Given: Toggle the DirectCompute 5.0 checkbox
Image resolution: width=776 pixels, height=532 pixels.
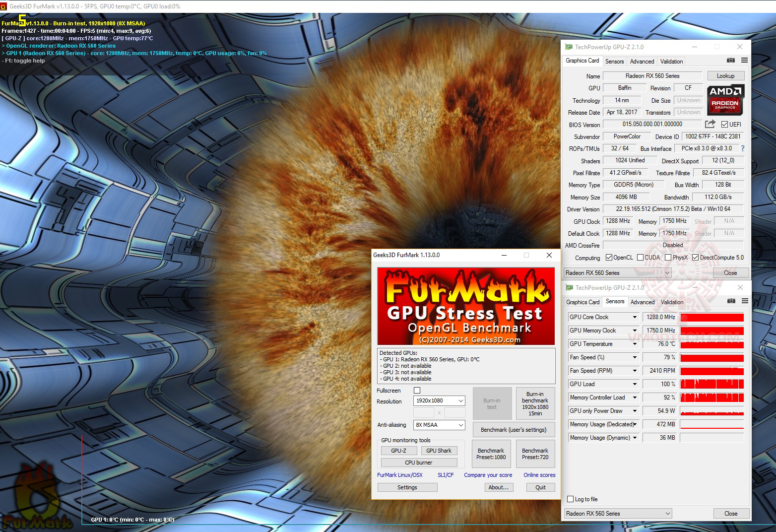Looking at the screenshot, I should point(695,258).
